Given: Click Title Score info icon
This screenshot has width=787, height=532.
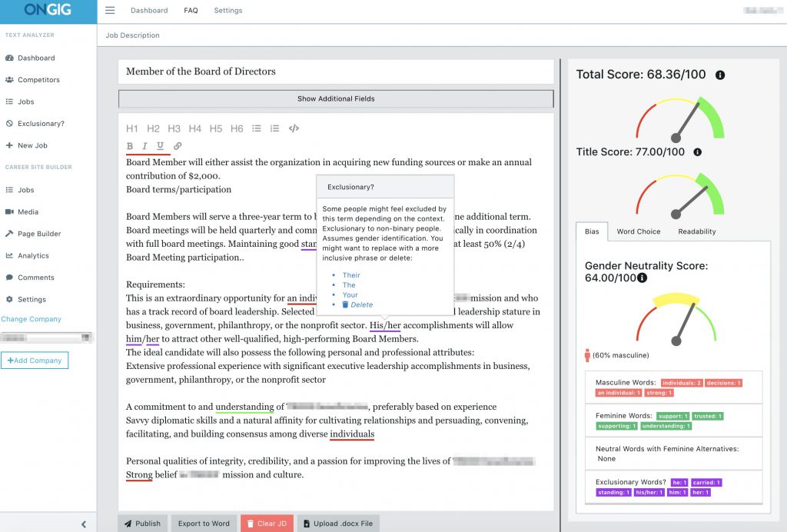Looking at the screenshot, I should click(x=698, y=152).
